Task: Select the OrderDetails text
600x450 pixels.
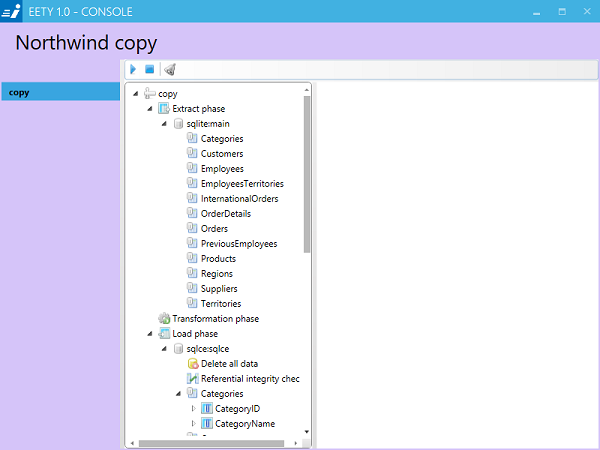Action: pyautogui.click(x=226, y=214)
